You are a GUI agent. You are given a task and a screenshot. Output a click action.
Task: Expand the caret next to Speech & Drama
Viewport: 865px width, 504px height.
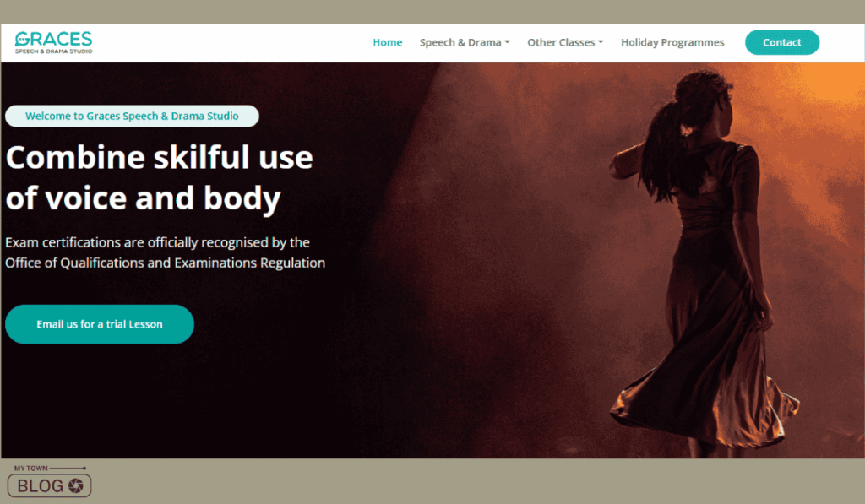coord(507,42)
